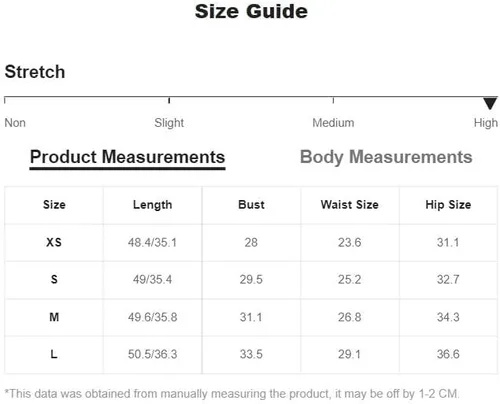Click the Size column header
The width and height of the screenshot is (500, 404).
pyautogui.click(x=54, y=205)
